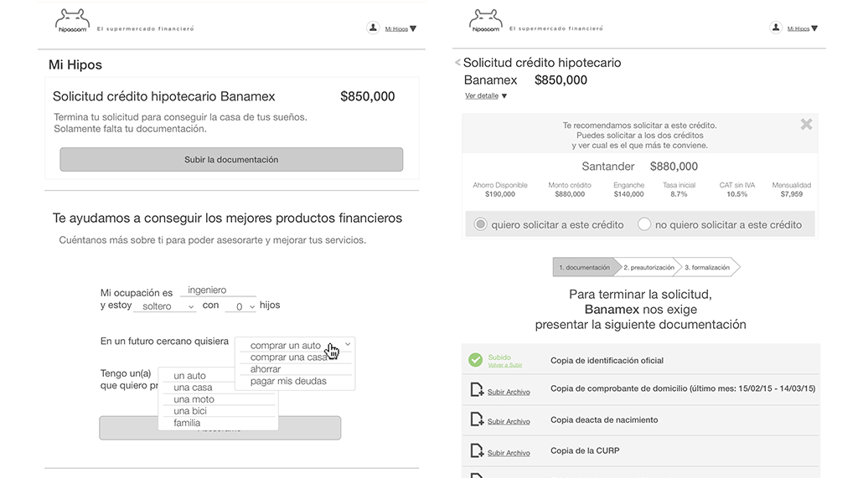Open Mi Hipos menu in the left panel
Image resolution: width=868 pixels, height=478 pixels.
point(400,28)
